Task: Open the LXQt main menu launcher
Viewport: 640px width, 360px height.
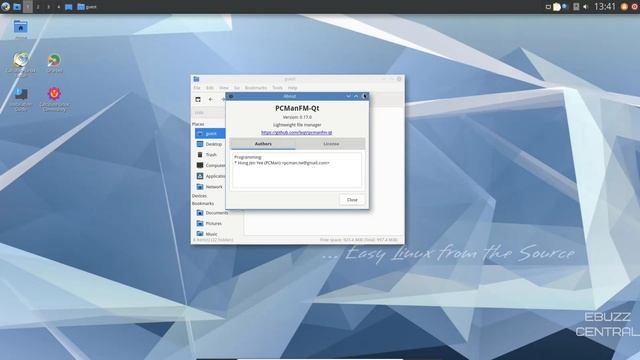Action: coord(5,7)
